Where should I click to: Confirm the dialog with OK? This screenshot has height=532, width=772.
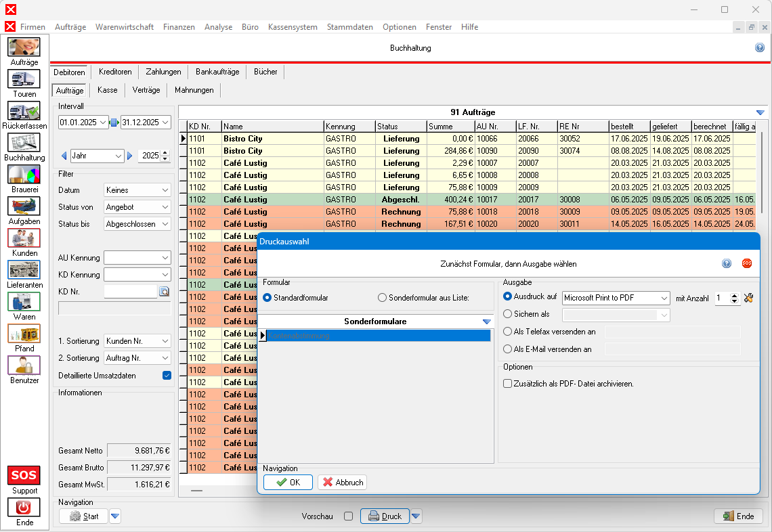point(288,483)
